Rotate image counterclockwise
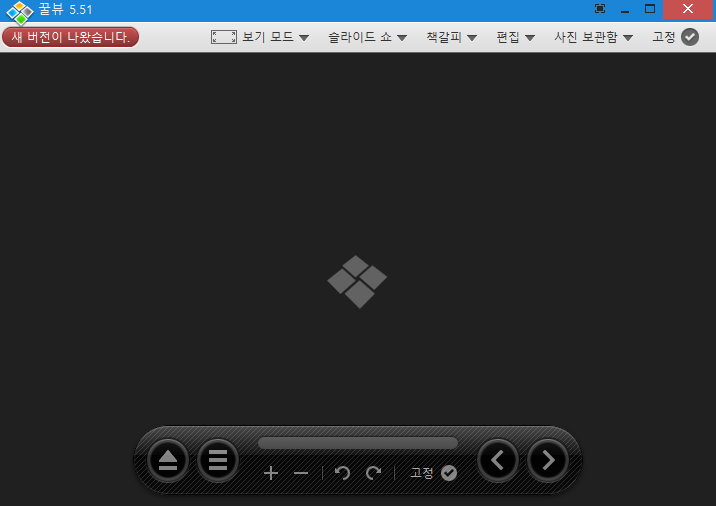The image size is (716, 506). [342, 473]
